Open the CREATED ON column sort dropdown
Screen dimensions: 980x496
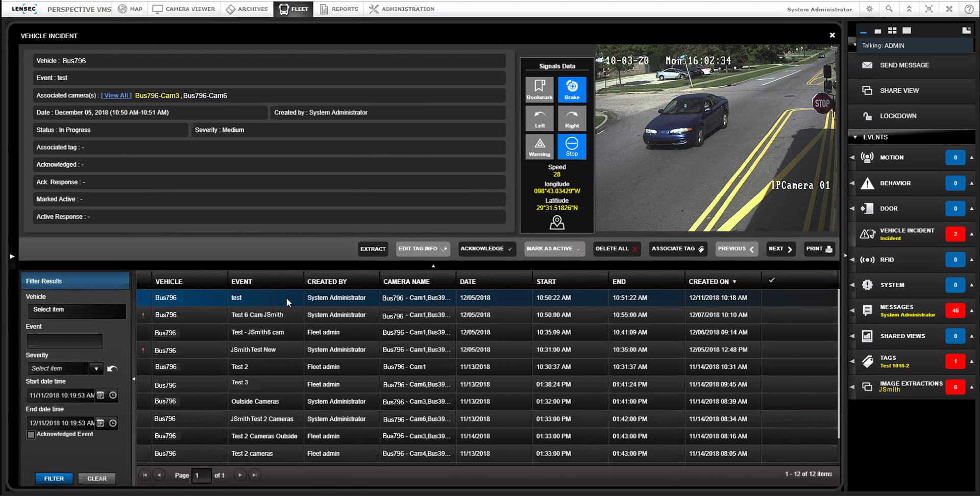click(x=735, y=281)
